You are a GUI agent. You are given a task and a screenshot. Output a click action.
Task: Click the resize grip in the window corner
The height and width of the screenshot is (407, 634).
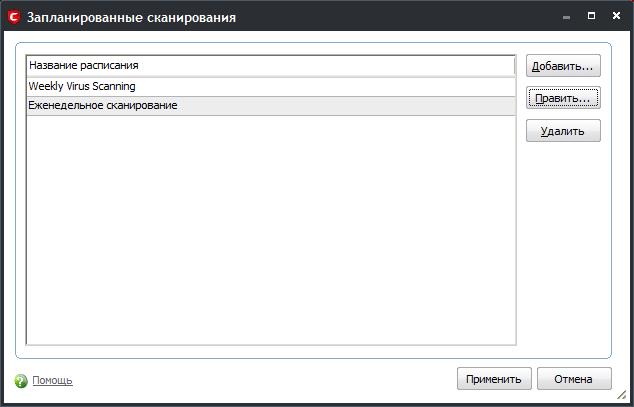(621, 396)
